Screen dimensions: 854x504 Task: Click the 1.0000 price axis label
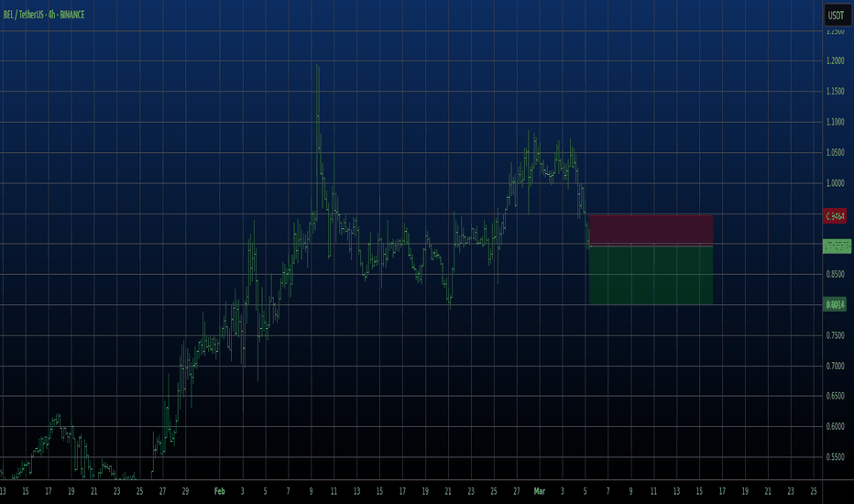(835, 183)
